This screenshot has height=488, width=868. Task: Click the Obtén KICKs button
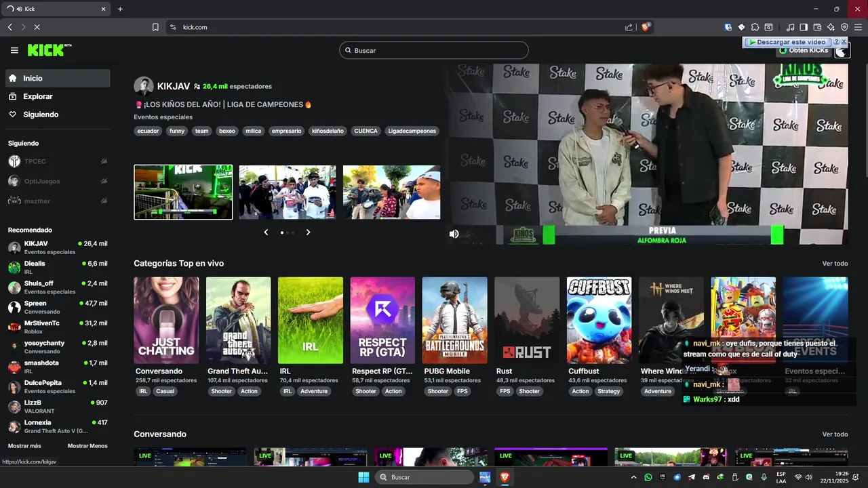click(804, 51)
